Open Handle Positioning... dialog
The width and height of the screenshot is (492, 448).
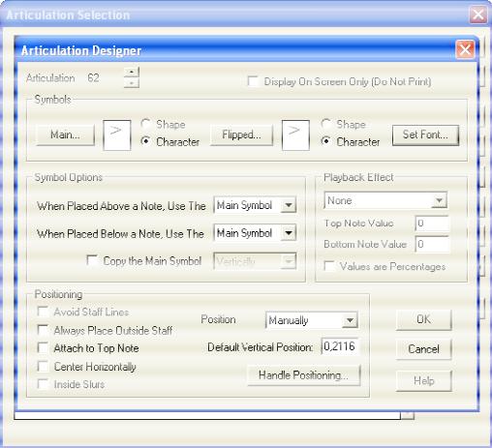(303, 375)
